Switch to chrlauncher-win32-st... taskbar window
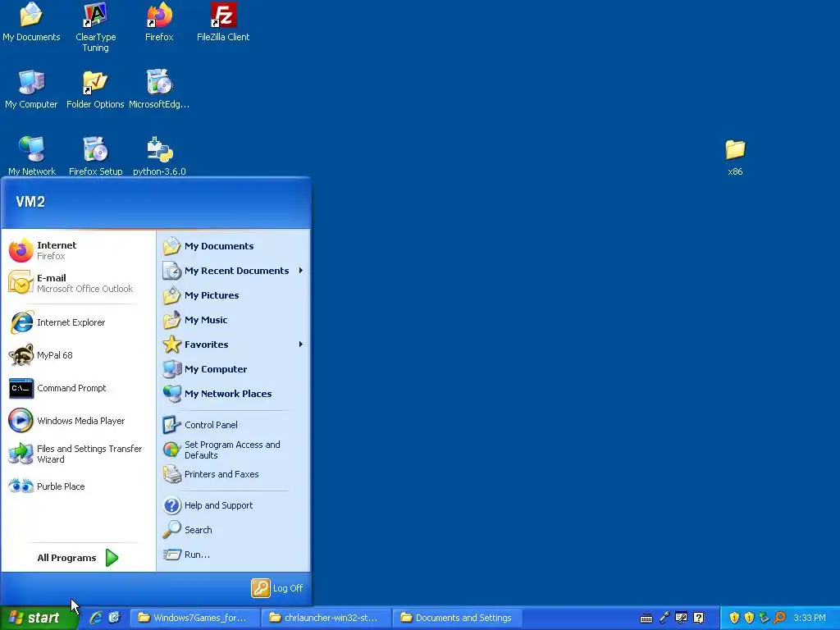This screenshot has height=630, width=840. 326,618
